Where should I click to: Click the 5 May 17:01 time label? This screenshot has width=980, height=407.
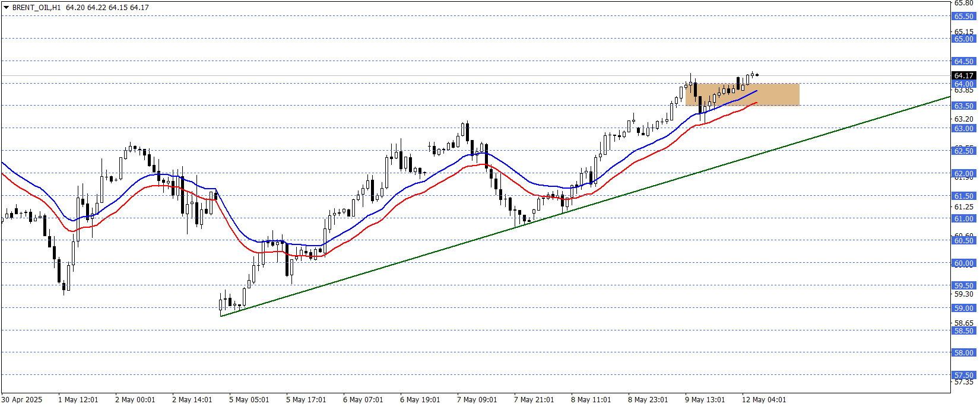click(x=306, y=399)
